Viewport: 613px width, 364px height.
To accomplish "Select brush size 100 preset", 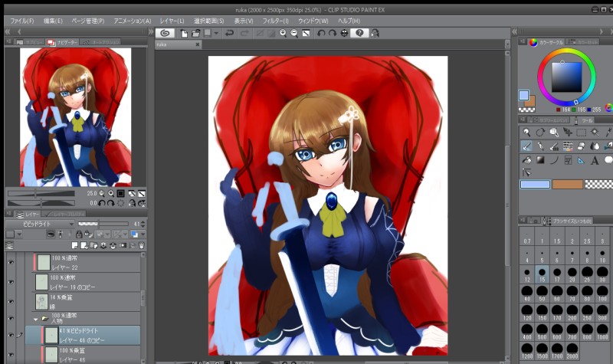I will pyautogui.click(x=602, y=293).
